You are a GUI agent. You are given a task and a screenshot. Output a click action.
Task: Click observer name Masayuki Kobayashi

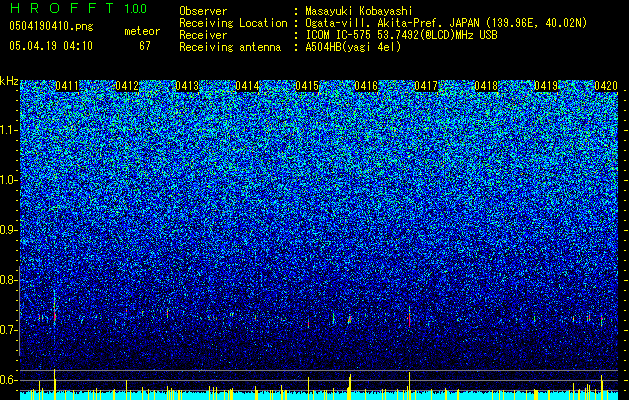coord(359,11)
